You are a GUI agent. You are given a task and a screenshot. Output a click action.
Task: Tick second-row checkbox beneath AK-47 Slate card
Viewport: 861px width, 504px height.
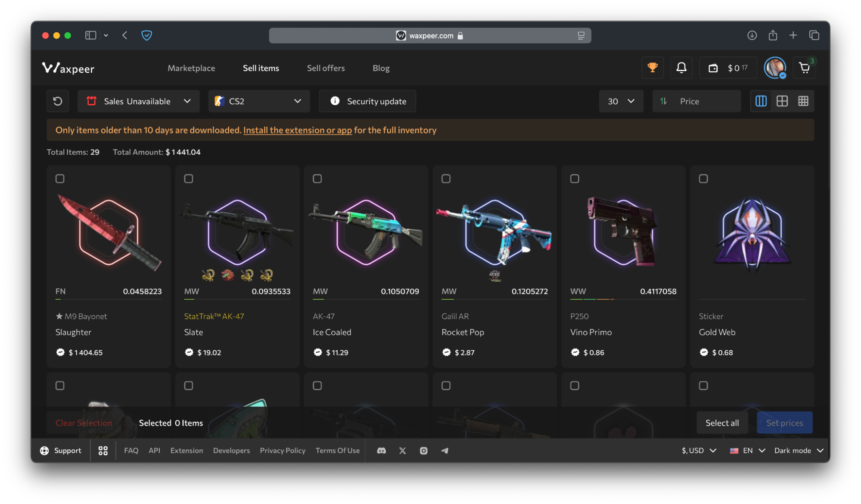(x=189, y=386)
